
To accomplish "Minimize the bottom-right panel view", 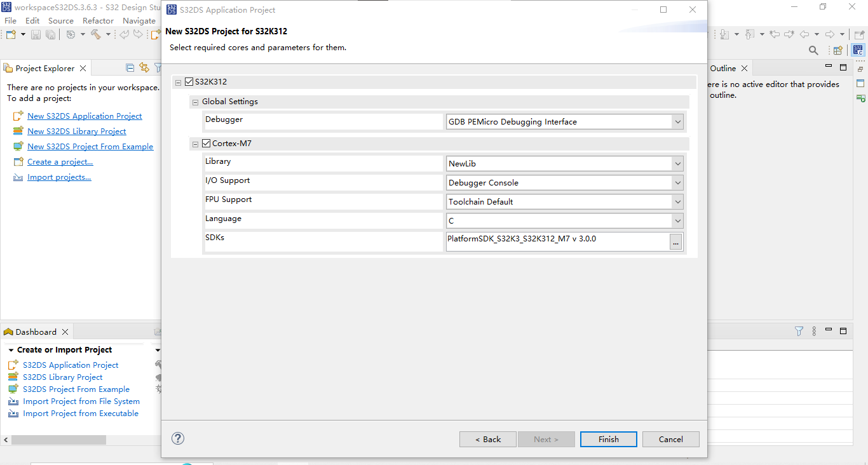I will [829, 330].
